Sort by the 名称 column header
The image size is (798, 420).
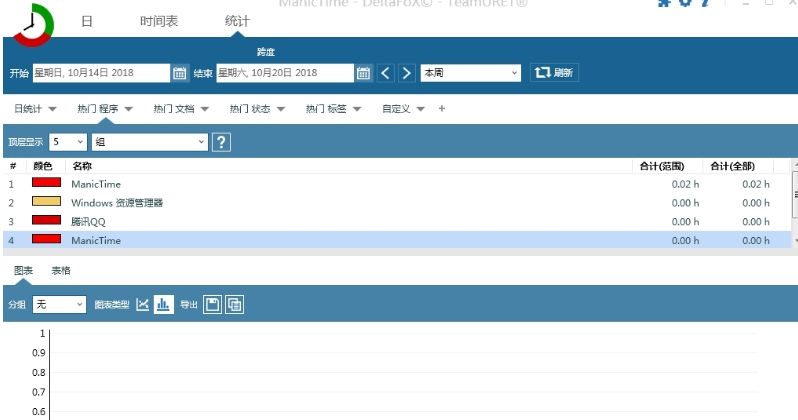(82, 166)
